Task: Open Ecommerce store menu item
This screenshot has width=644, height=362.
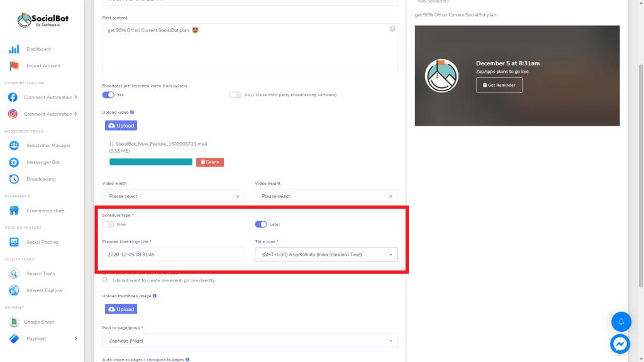Action: (x=45, y=211)
